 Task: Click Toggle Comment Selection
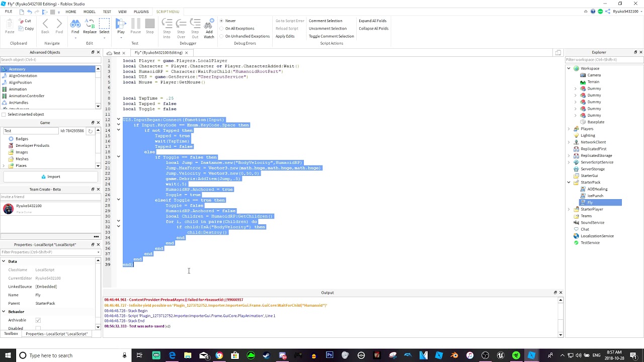[332, 36]
